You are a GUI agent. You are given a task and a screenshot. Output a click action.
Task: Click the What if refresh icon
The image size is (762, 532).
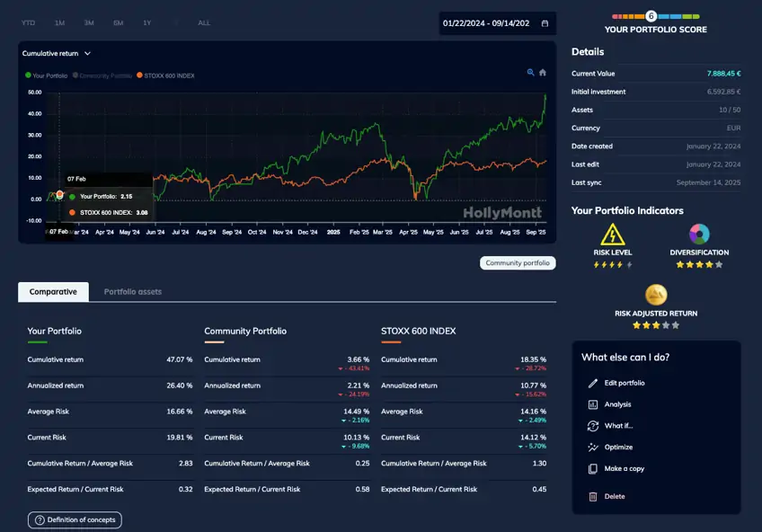593,426
